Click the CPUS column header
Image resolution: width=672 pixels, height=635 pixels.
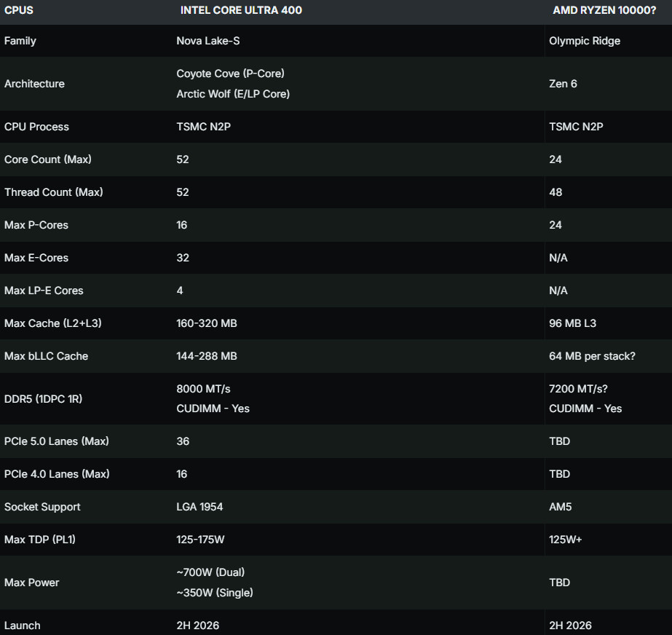pyautogui.click(x=18, y=10)
